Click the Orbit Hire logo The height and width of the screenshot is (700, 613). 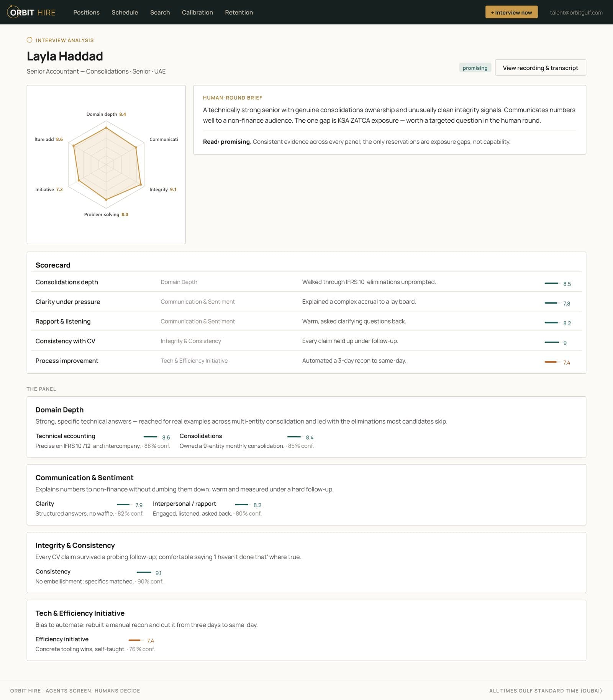(x=31, y=12)
